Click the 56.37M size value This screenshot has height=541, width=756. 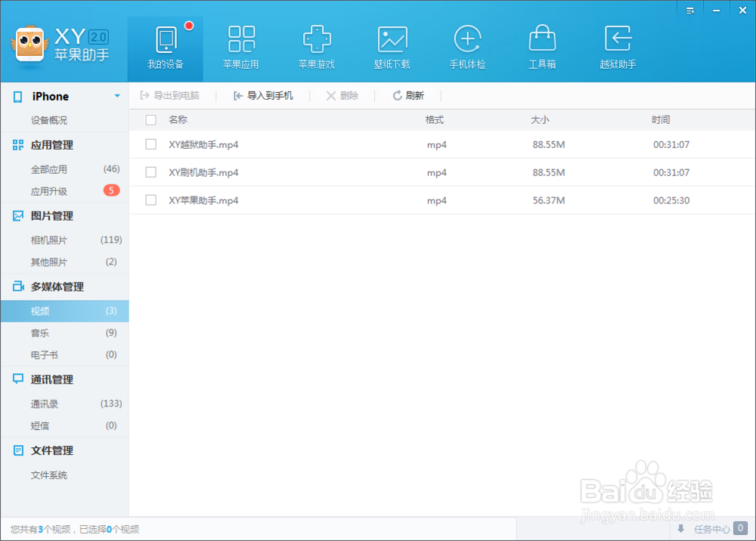549,200
